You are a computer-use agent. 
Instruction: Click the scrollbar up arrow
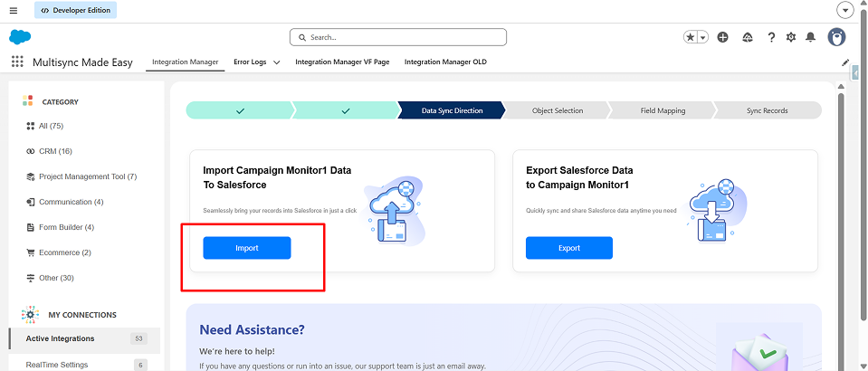tap(841, 86)
